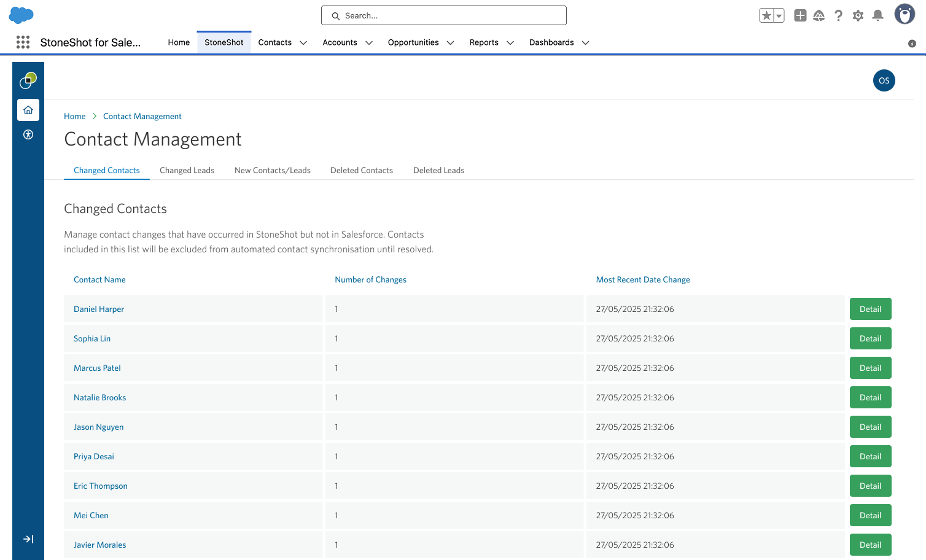This screenshot has width=926, height=560.
Task: Click the StoneShot logo in sidebar
Action: point(28,80)
